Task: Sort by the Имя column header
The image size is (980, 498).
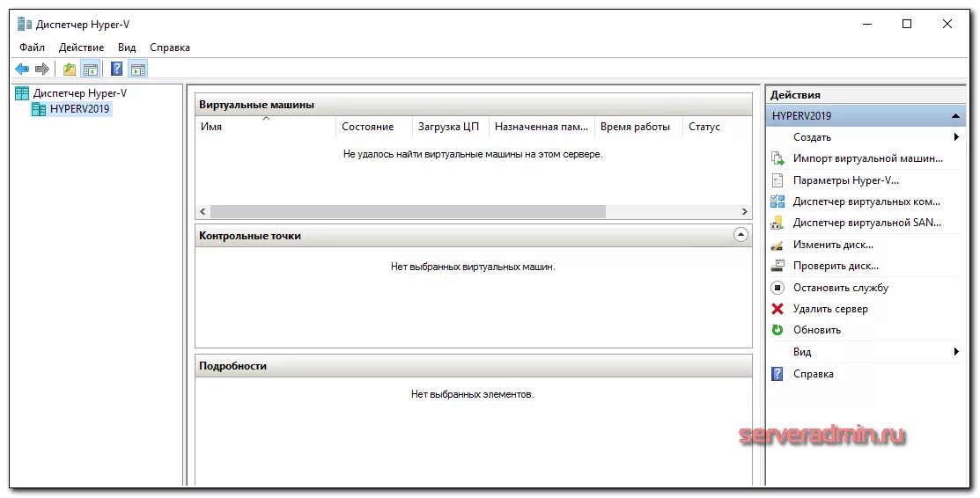Action: tap(266, 127)
